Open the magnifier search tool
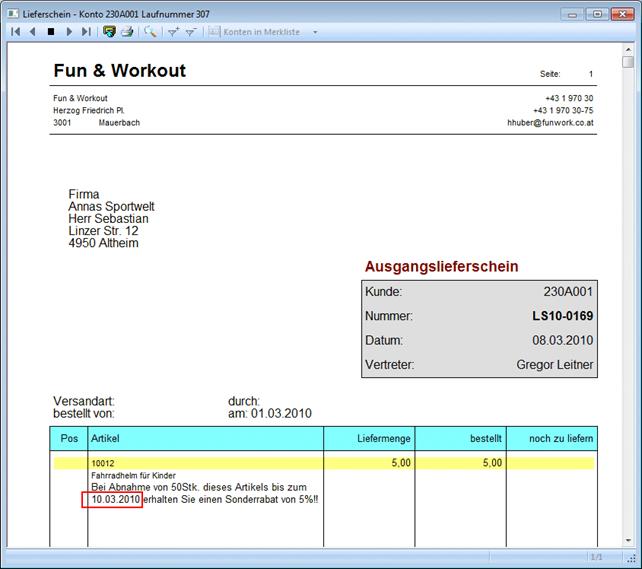This screenshot has height=569, width=642. coord(150,32)
